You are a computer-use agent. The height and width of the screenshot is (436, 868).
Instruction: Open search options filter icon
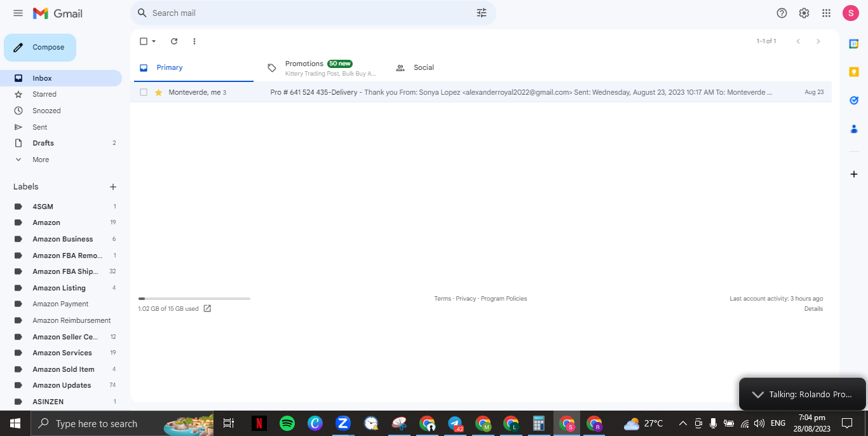[482, 13]
